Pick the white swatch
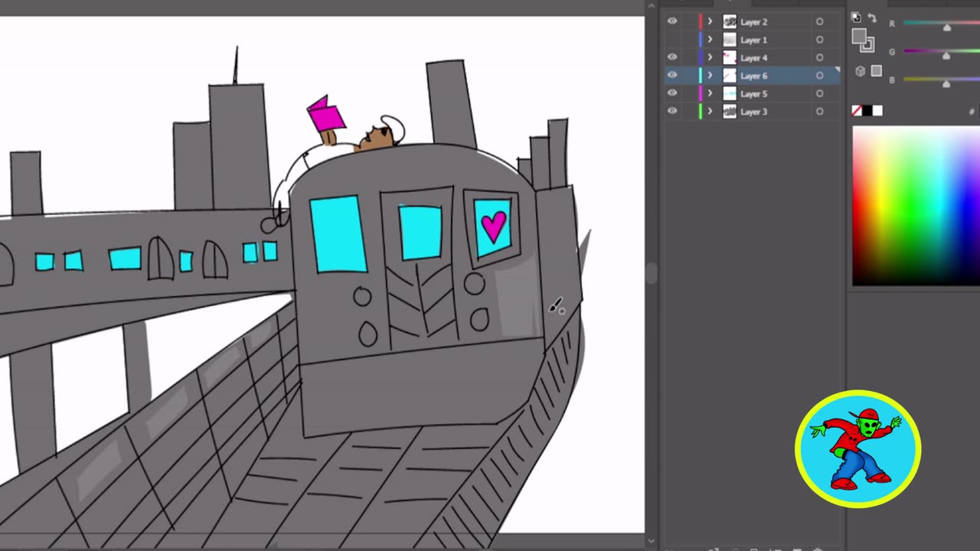 click(x=877, y=111)
